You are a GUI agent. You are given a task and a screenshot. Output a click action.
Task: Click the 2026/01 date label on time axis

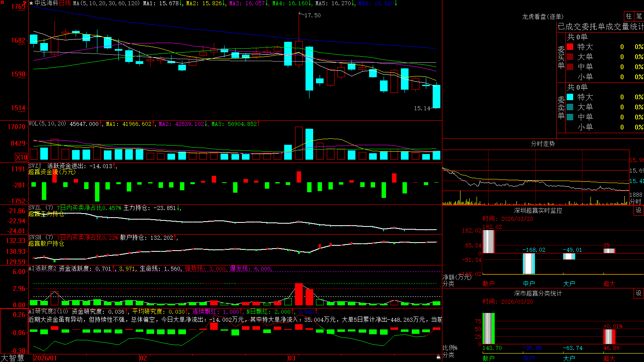tap(45, 358)
